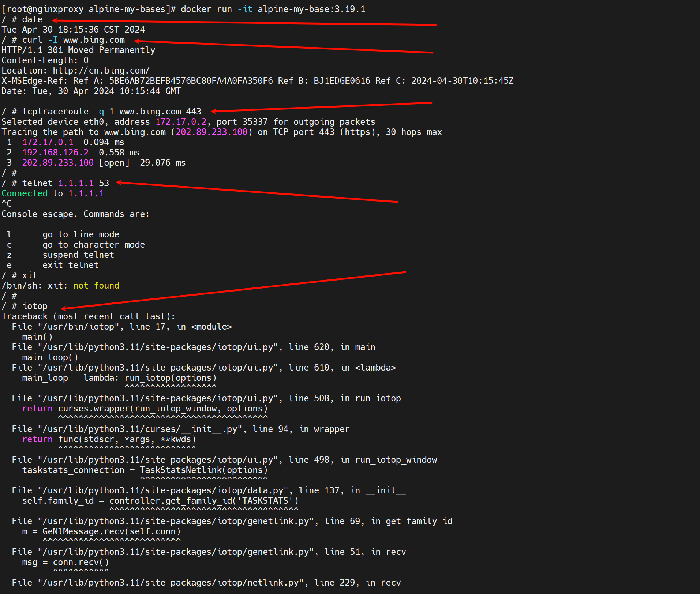
Task: Click hop 1 IP address 172.17.0.1
Action: click(48, 142)
